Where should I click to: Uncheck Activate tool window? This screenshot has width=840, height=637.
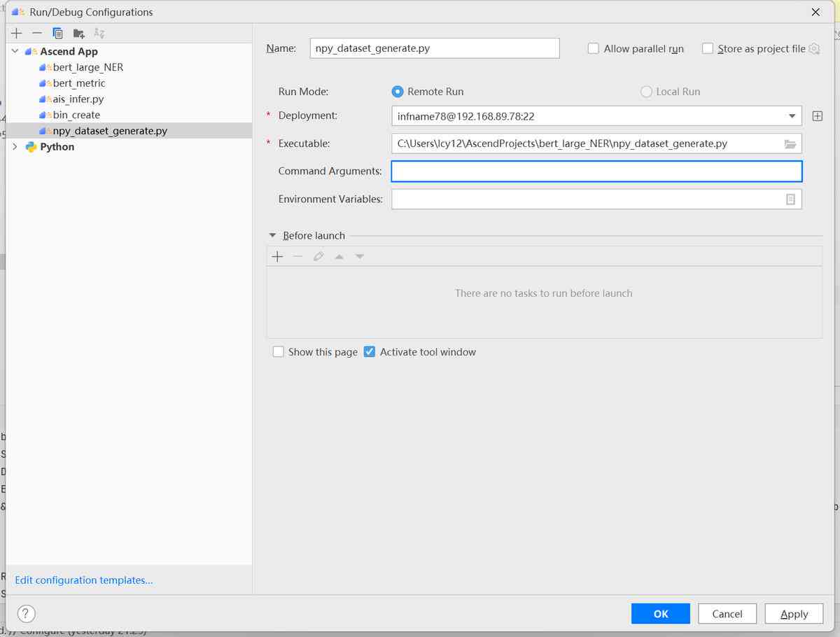point(370,352)
